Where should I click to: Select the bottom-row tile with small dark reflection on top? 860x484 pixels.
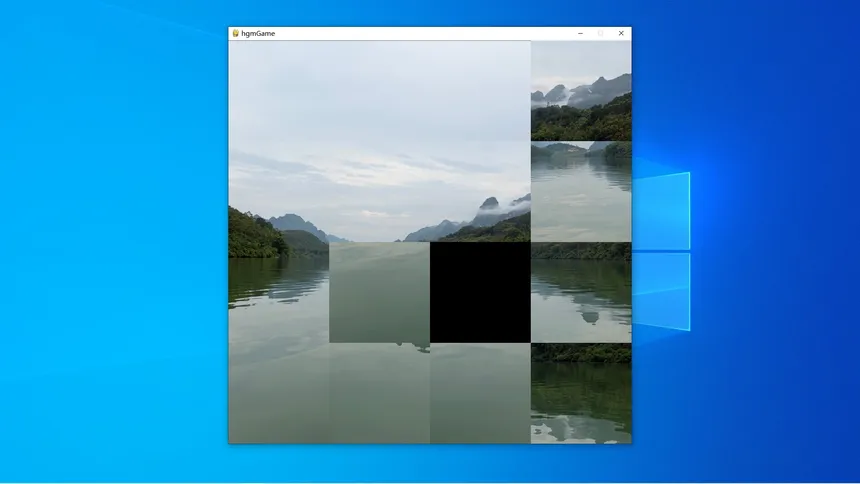click(380, 393)
